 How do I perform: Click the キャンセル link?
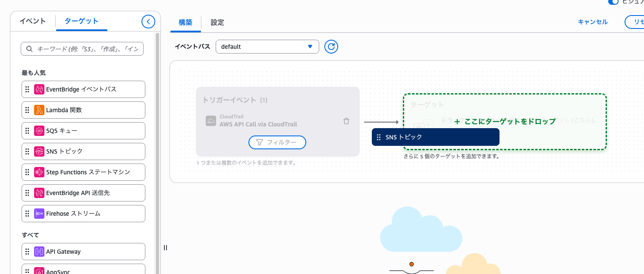pyautogui.click(x=593, y=22)
